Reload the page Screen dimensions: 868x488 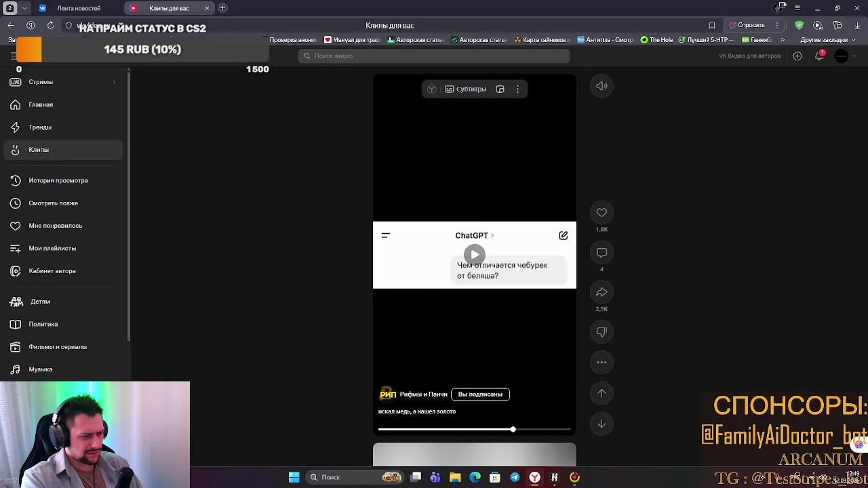point(50,25)
